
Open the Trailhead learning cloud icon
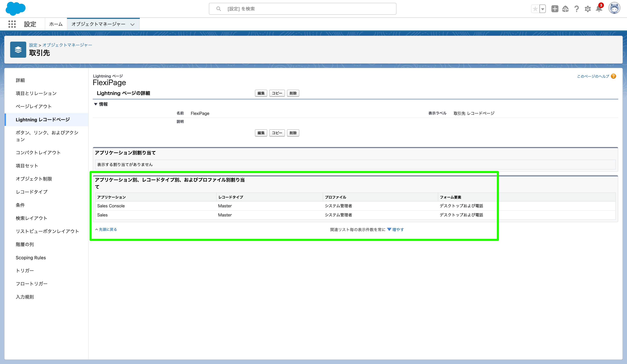(566, 9)
